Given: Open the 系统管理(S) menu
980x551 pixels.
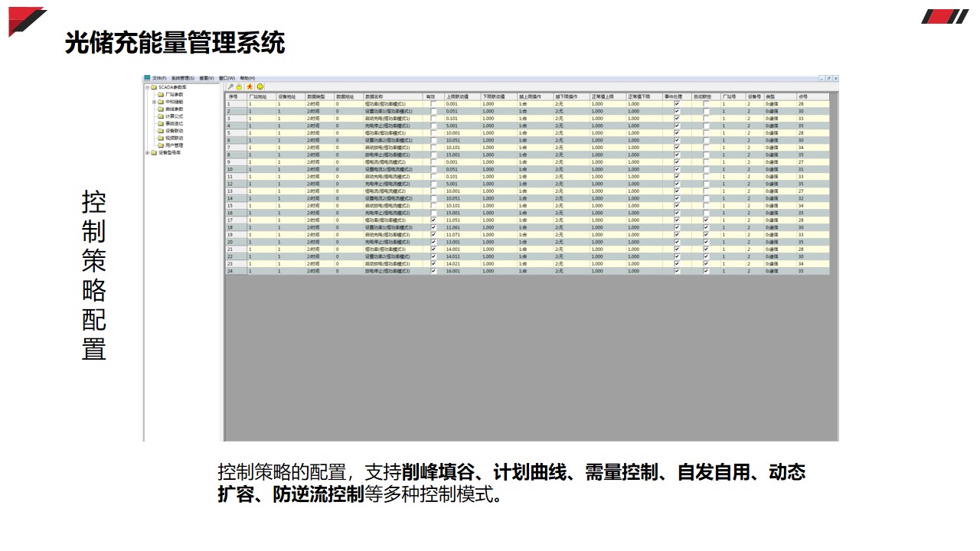Looking at the screenshot, I should coord(183,78).
